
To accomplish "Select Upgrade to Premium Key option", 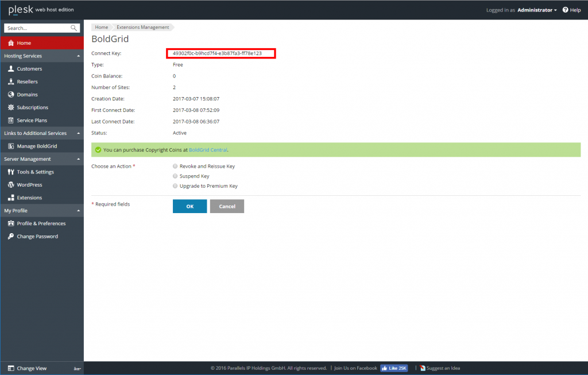I will coord(175,186).
